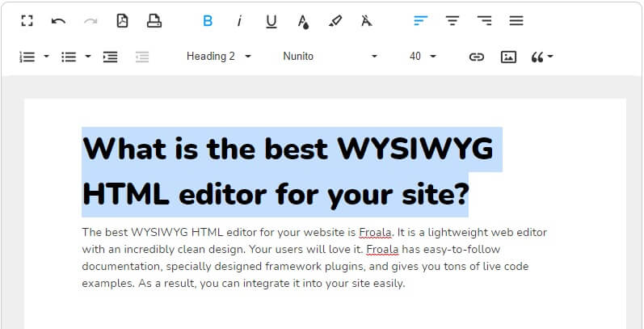Toggle fullscreen mode icon

pos(27,21)
